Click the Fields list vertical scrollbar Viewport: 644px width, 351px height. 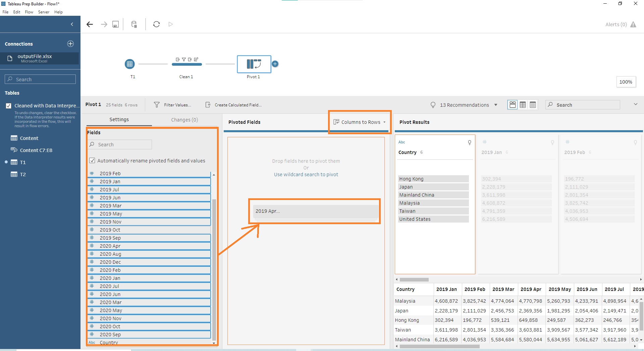click(214, 270)
